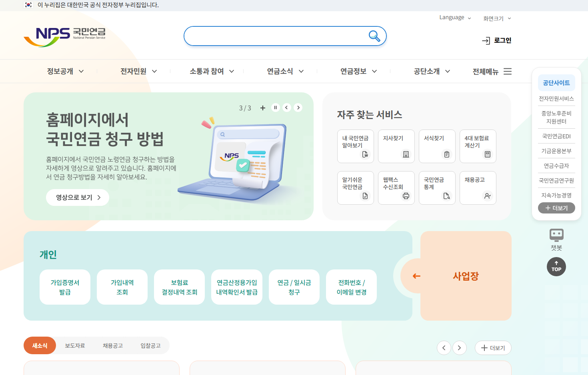Go to previous banner slide
The height and width of the screenshot is (375, 588).
coord(286,108)
